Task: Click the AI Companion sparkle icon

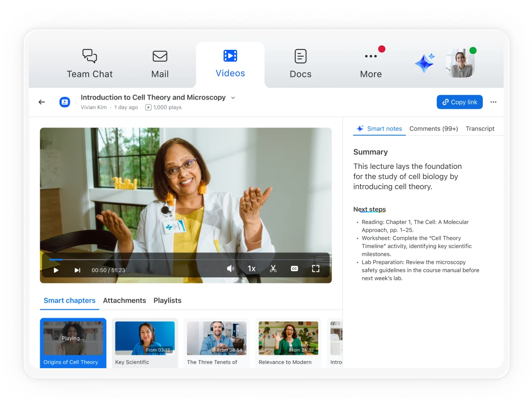Action: point(425,63)
